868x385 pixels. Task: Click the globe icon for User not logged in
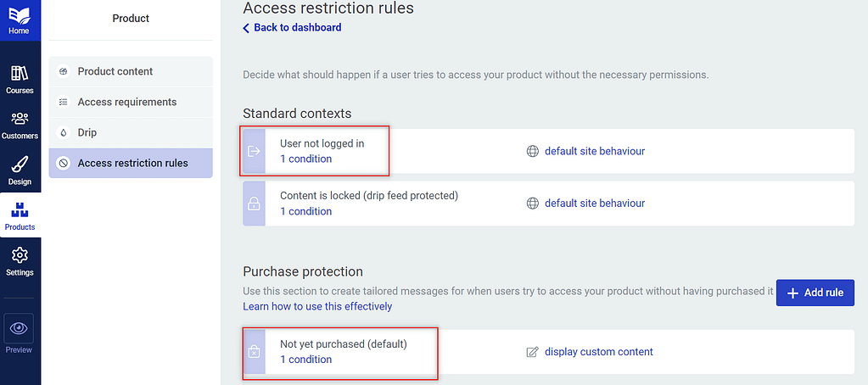[x=532, y=151]
